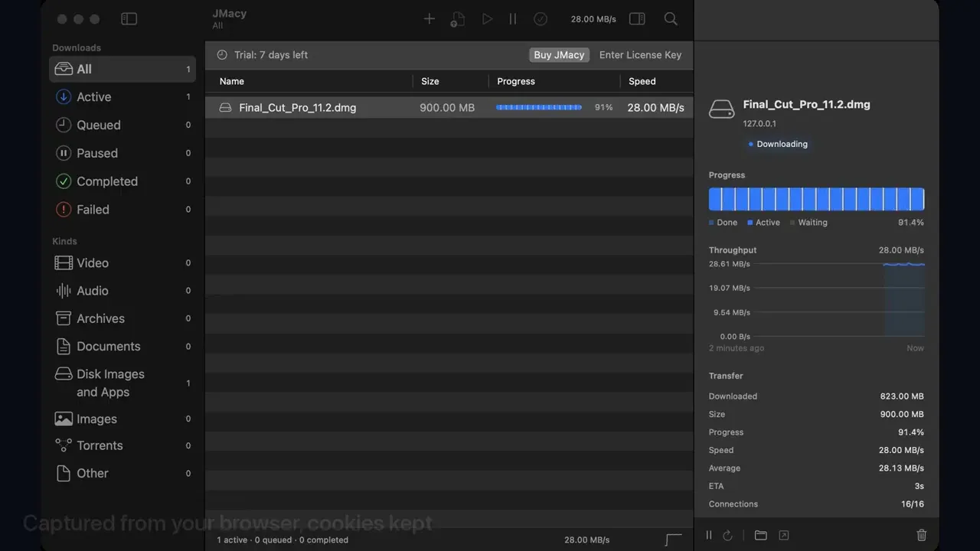Viewport: 980px width, 551px height.
Task: Click the ETA value 3s
Action: [x=919, y=486]
